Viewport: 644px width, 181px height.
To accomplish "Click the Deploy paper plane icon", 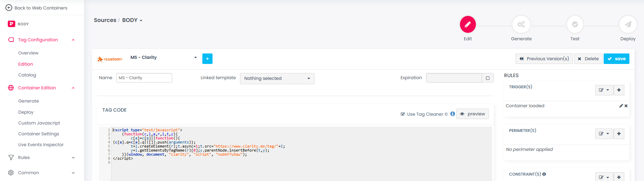I will point(628,24).
